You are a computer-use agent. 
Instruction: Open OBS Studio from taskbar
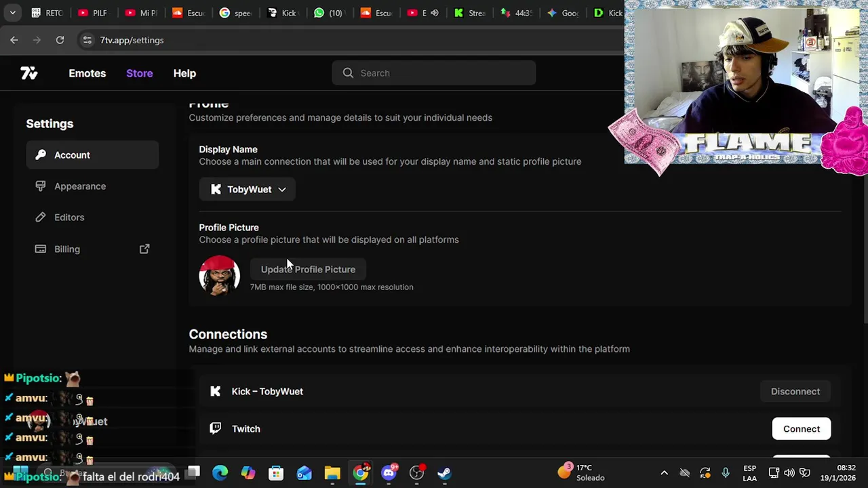tap(416, 473)
